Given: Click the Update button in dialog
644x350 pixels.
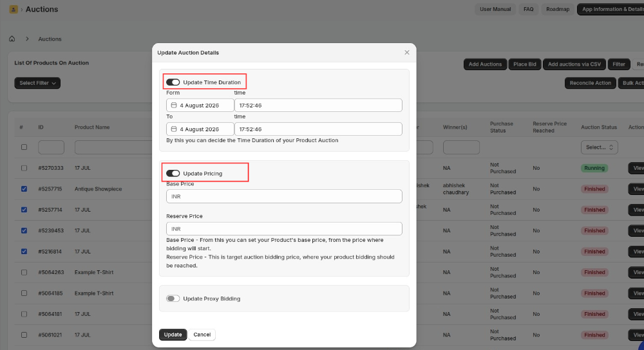Looking at the screenshot, I should 173,335.
